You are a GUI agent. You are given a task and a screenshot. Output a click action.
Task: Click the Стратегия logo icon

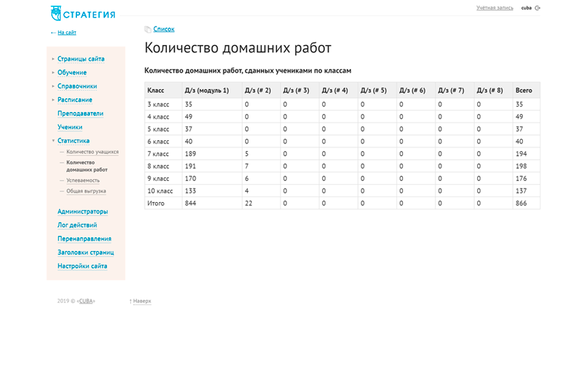click(56, 13)
